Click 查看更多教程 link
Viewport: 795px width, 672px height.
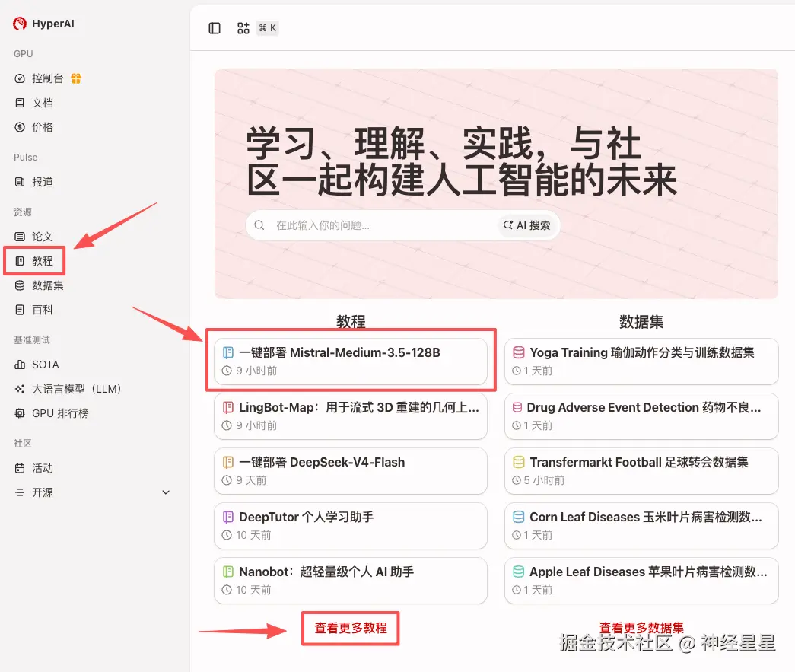click(x=351, y=628)
